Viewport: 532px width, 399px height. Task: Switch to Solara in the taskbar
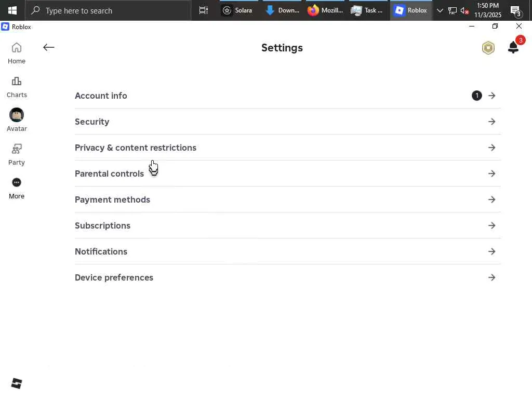[238, 10]
